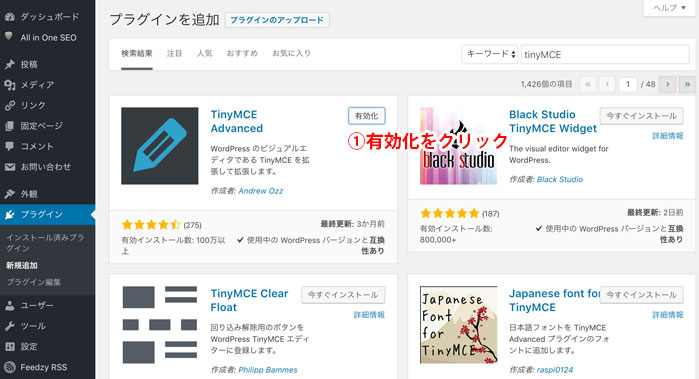Go to the next results page arrow

667,84
